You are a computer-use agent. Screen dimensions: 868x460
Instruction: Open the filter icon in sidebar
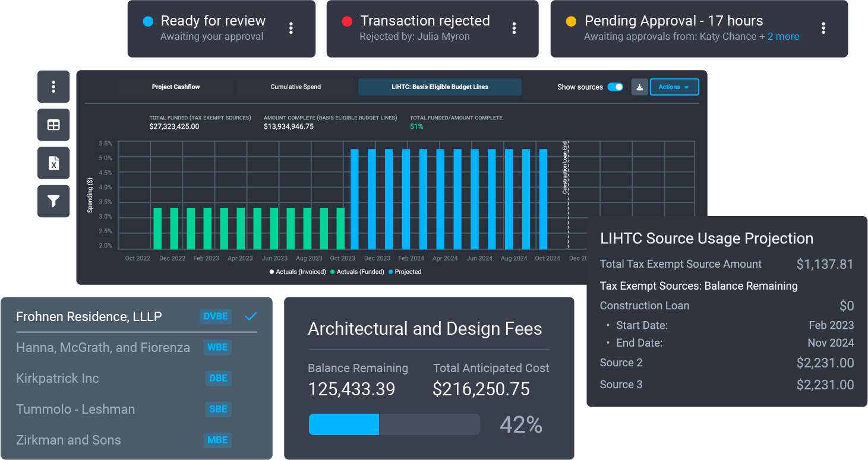(53, 201)
